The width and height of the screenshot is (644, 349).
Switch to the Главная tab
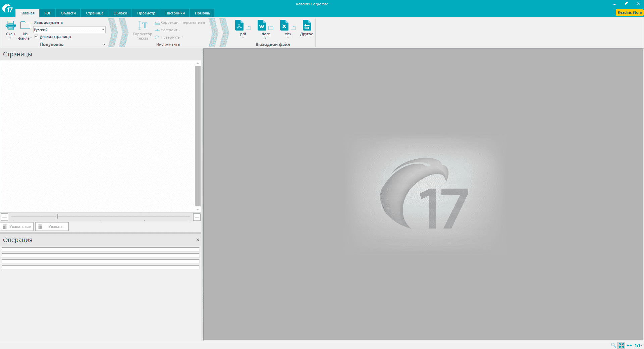pos(28,13)
